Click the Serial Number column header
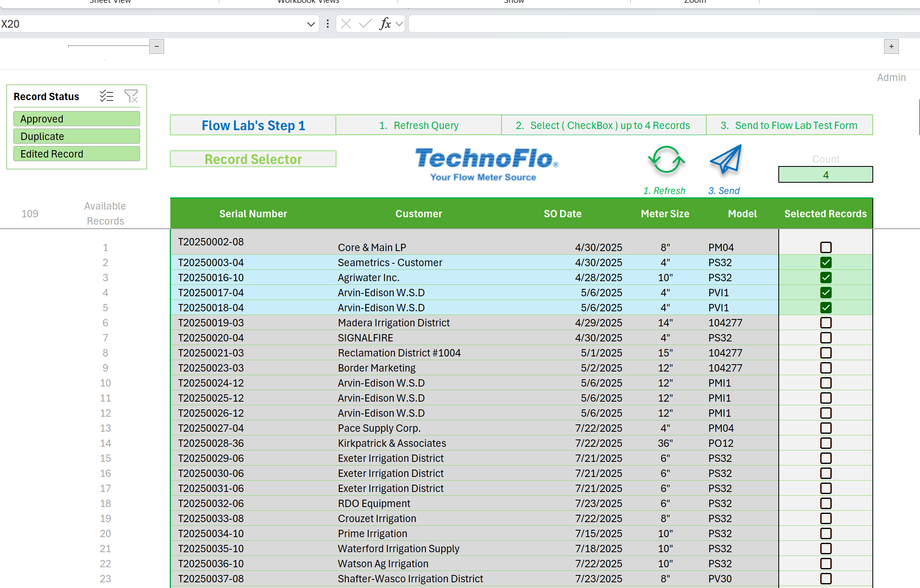Screen dimensions: 920x588 tap(253, 214)
